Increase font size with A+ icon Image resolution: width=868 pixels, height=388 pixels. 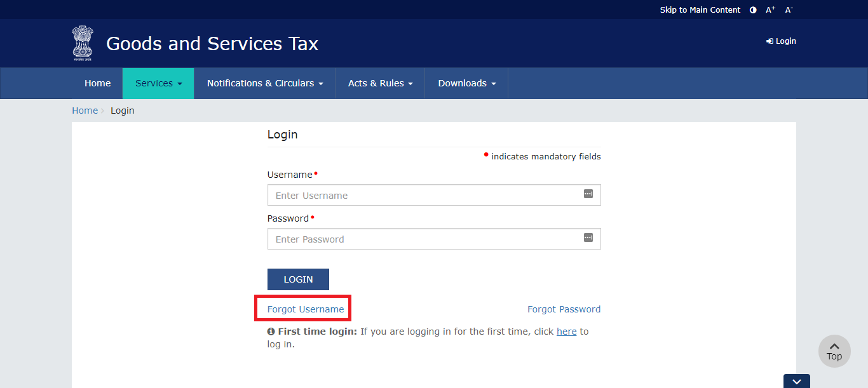(770, 10)
